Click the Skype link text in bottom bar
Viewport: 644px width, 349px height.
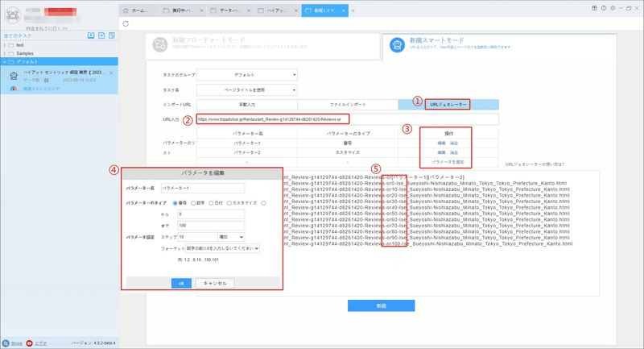pos(17,343)
